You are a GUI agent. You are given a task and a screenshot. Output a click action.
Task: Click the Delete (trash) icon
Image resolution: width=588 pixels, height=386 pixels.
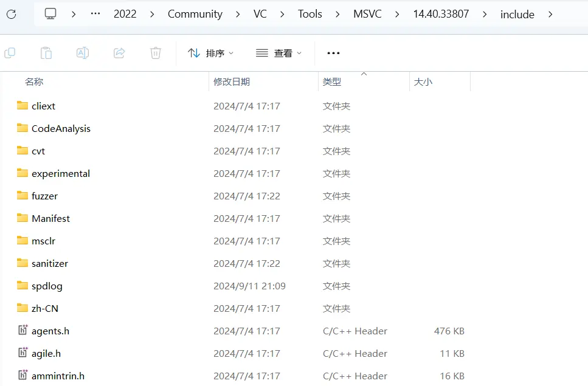pos(156,53)
